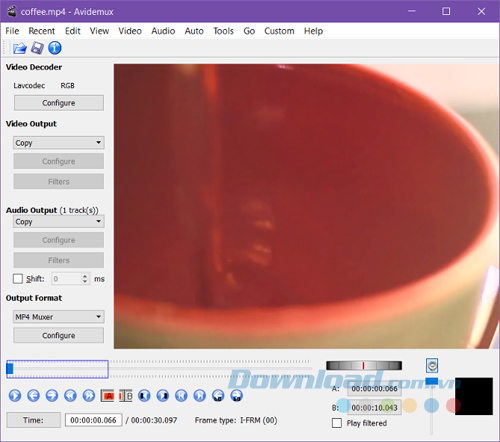The image size is (500, 442).
Task: Open the Video menu
Action: click(x=130, y=31)
